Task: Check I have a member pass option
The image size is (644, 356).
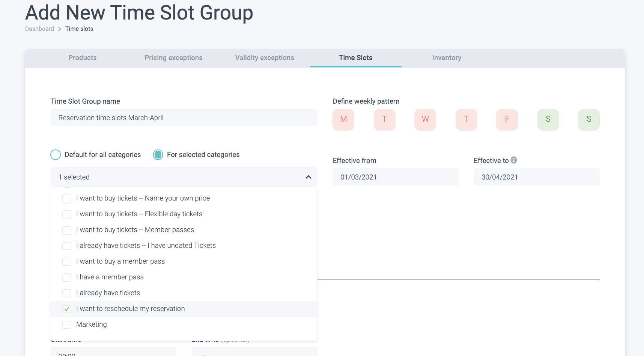Action: tap(67, 278)
